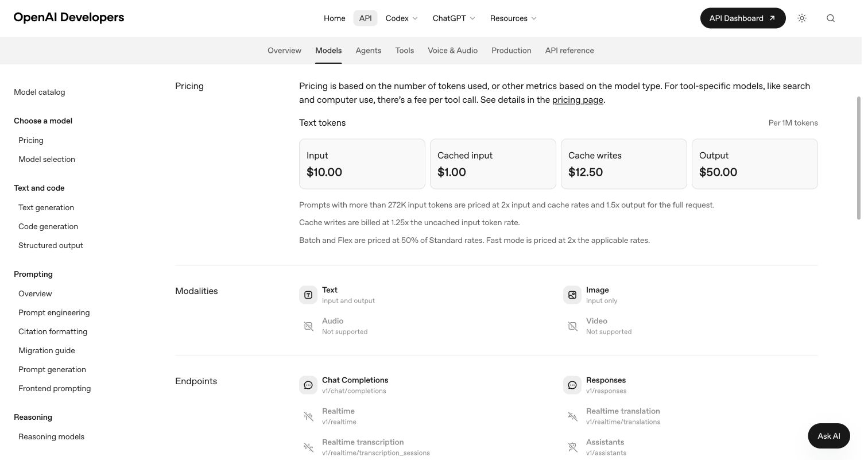Viewport: 868px width, 460px height.
Task: Click the Assistants endpoint icon
Action: [572, 447]
